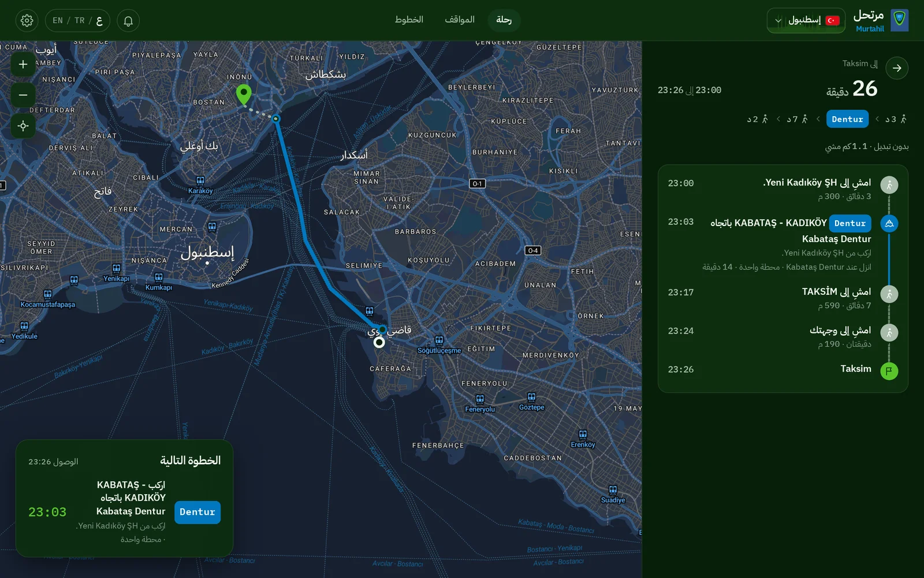Click the Murtahil shield logo
This screenshot has height=578, width=924.
point(899,20)
